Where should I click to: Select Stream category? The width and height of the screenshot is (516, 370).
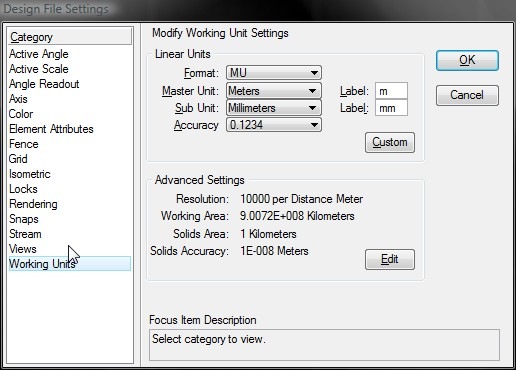click(25, 234)
